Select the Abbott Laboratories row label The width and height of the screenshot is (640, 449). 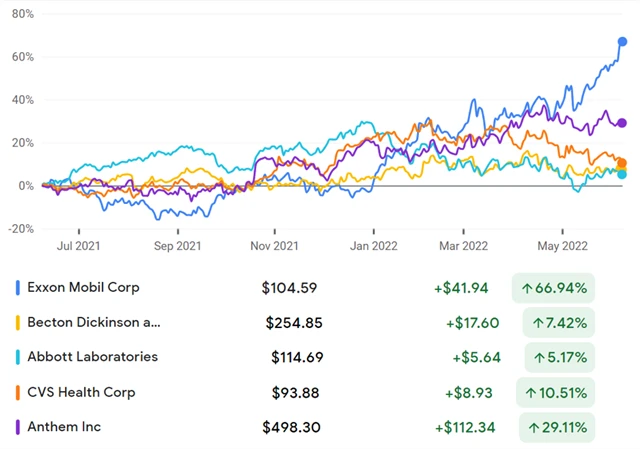92,357
